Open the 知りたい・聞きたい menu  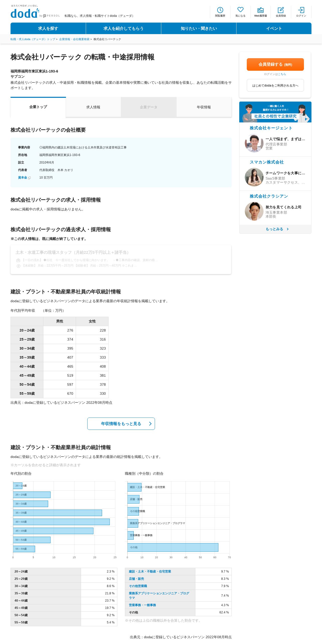pos(199,28)
